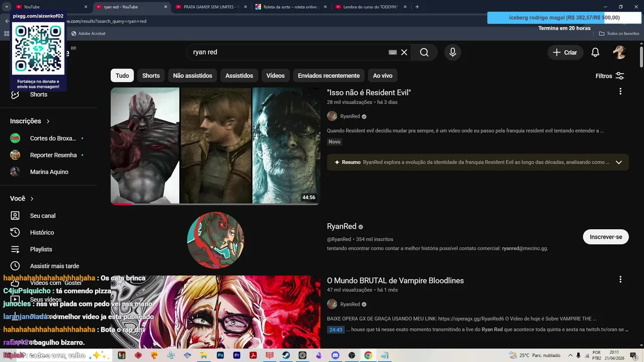The image size is (644, 362).
Task: Open the notifications bell
Action: point(595,52)
